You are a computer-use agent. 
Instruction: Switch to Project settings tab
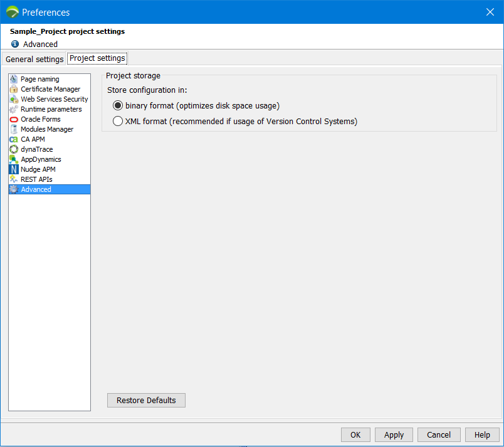pos(97,58)
